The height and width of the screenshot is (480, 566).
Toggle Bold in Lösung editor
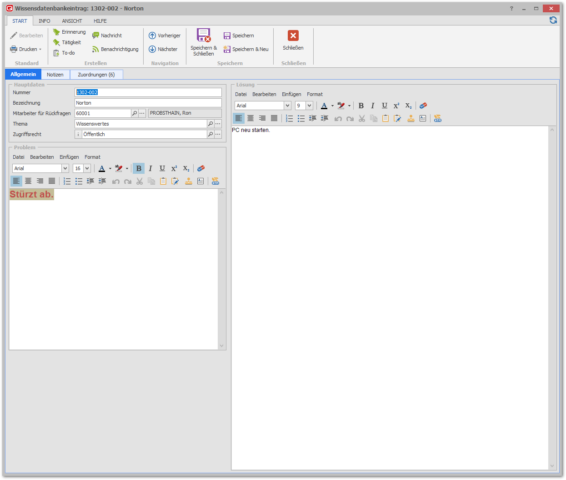click(x=361, y=105)
